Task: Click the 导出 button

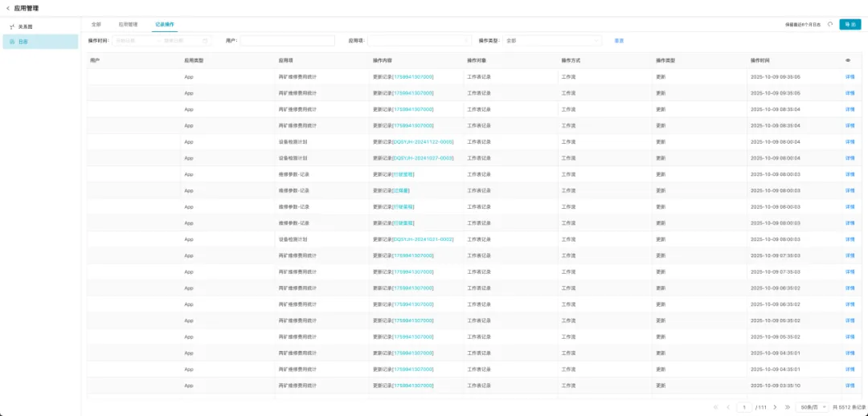Action: click(850, 24)
